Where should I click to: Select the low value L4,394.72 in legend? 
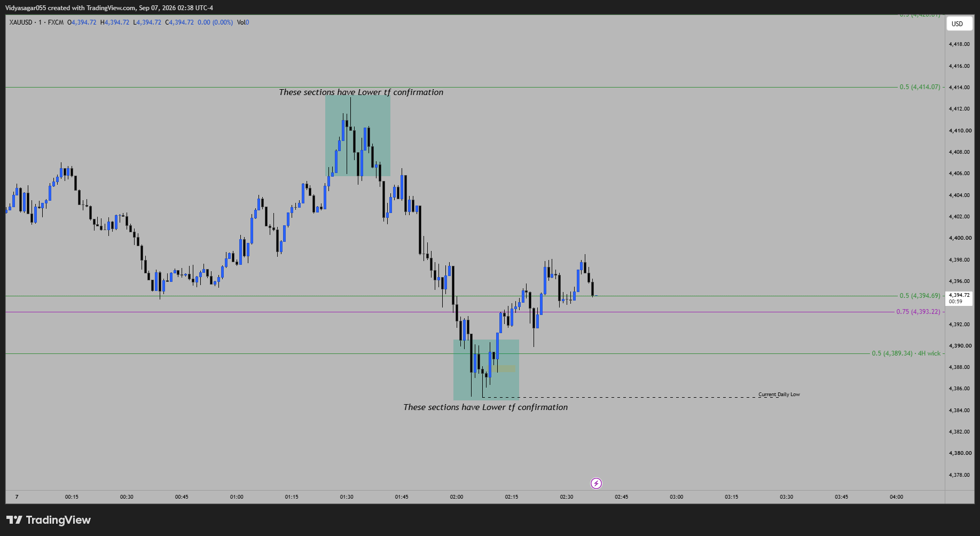point(147,22)
